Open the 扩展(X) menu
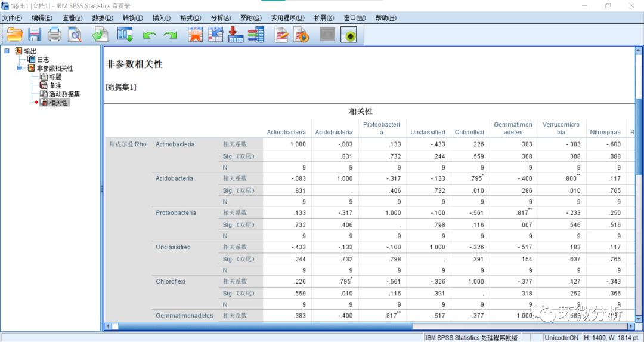 [324, 18]
